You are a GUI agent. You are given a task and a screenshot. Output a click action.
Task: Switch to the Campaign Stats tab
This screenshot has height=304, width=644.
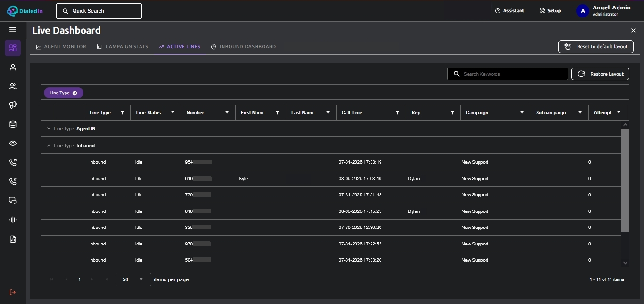[x=123, y=47]
